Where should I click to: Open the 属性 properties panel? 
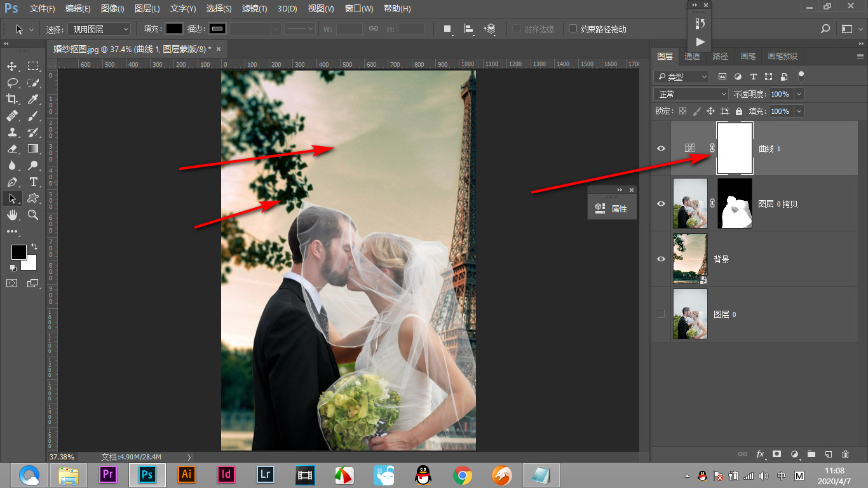coord(612,208)
